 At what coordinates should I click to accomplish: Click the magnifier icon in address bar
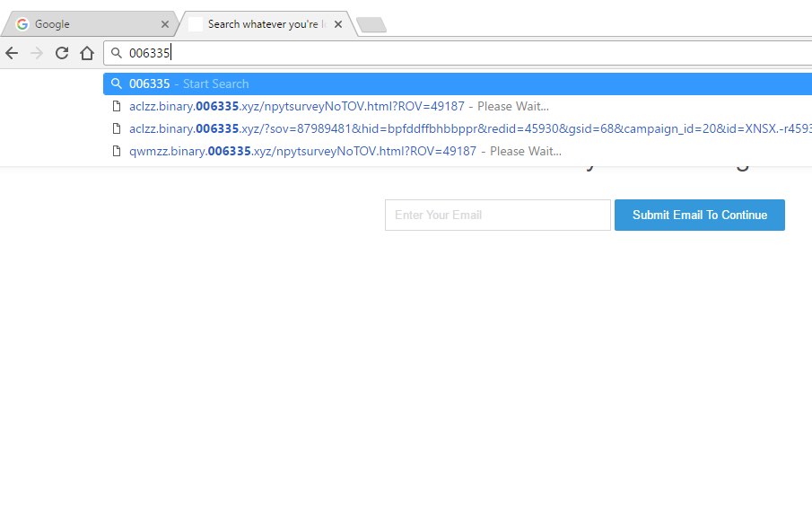click(x=116, y=53)
